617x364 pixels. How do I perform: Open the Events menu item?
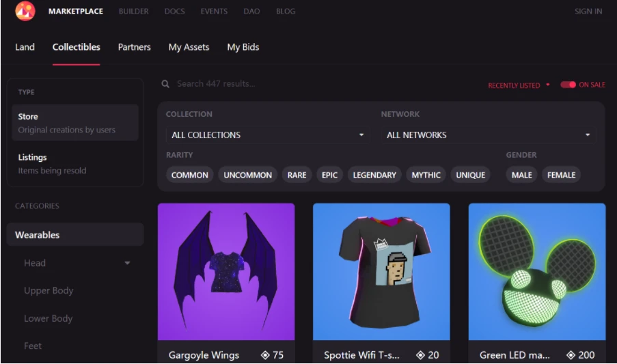coord(214,12)
